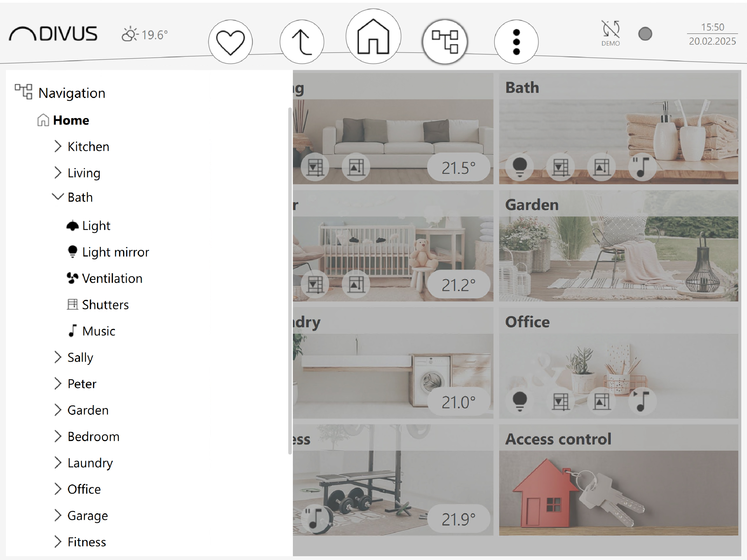Expand the Living tree node
Viewport: 747px width, 560px height.
(x=58, y=173)
